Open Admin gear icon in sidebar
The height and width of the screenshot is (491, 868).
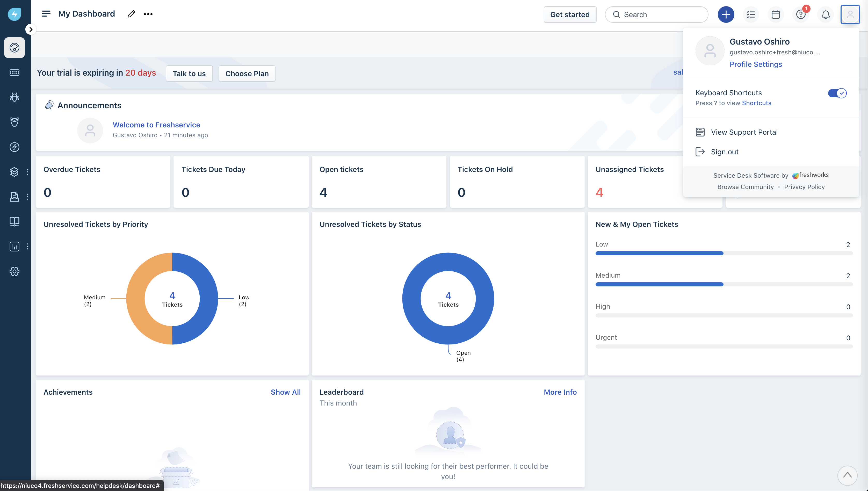coord(14,271)
